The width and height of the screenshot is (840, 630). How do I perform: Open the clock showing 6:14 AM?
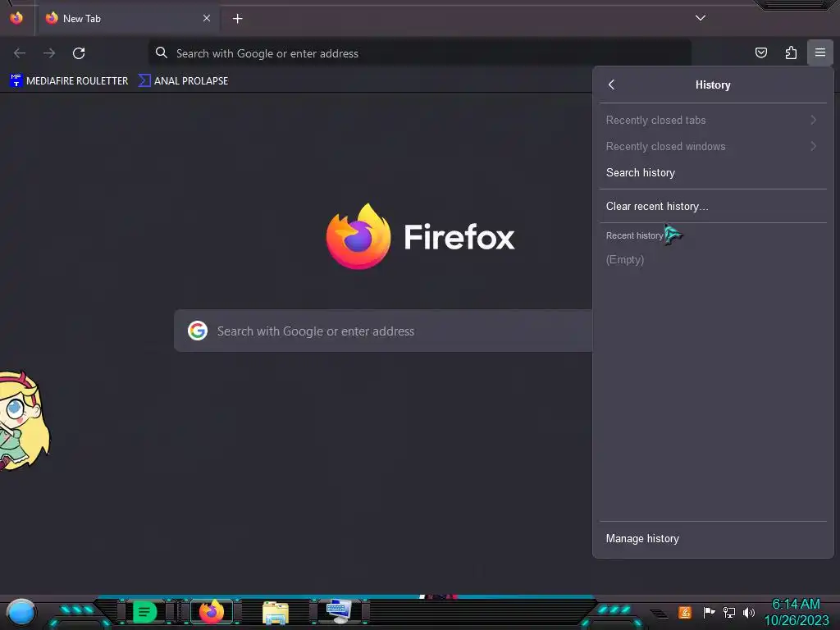(796, 612)
